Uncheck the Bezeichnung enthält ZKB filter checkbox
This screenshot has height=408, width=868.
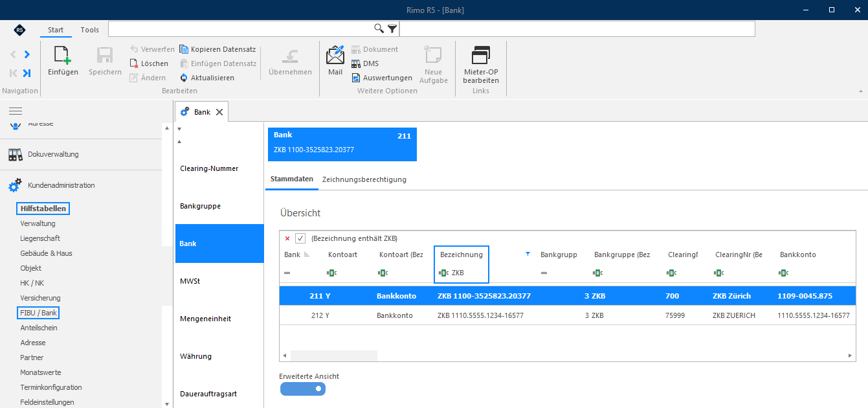pos(300,238)
